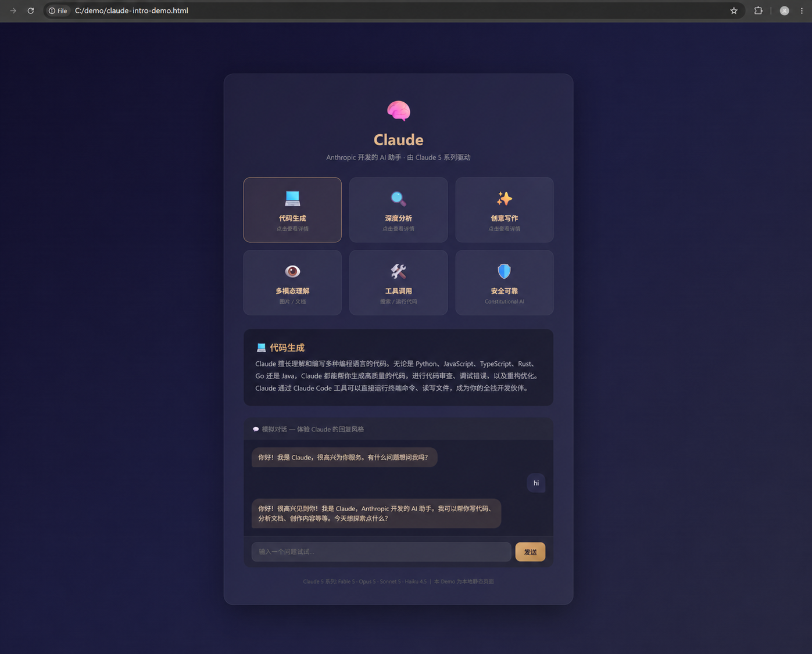Click the File site info chip
The height and width of the screenshot is (654, 812).
[x=58, y=10]
